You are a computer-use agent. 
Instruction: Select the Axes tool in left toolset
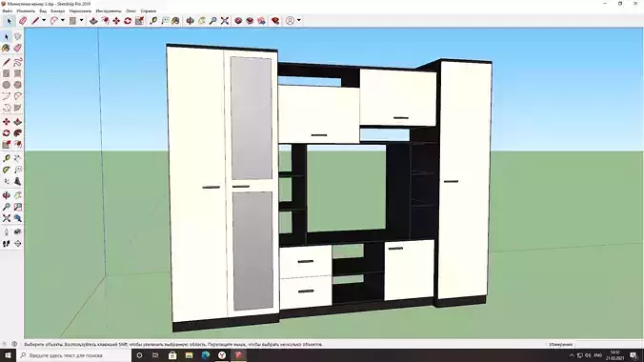6,181
